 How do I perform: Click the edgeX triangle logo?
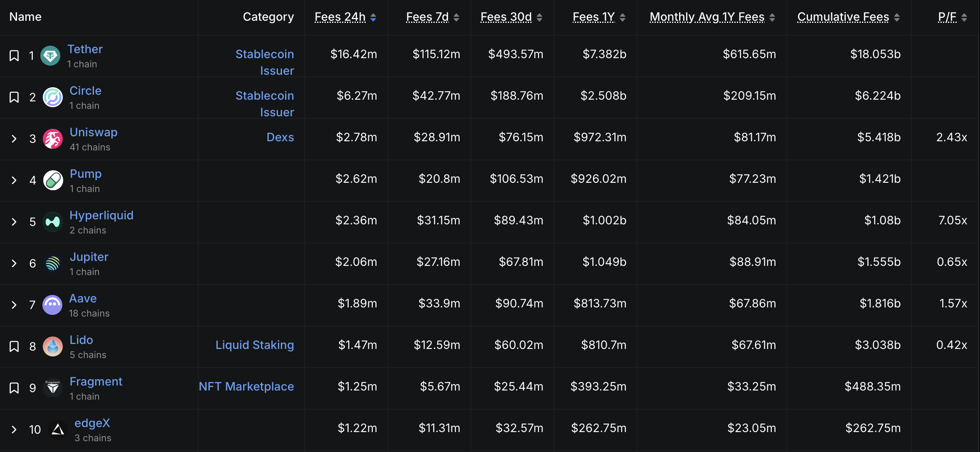pos(58,430)
